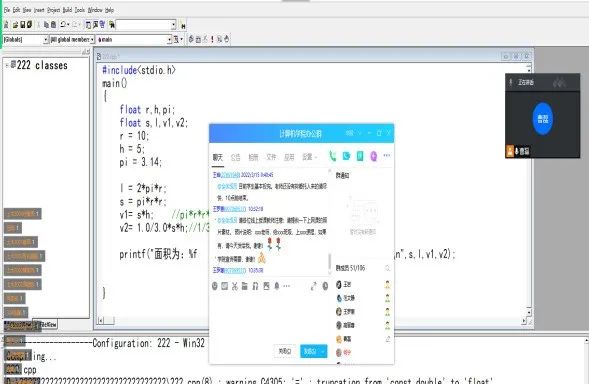Open the emoji picker in chat toolbar
This screenshot has width=589, height=384.
pos(215,286)
